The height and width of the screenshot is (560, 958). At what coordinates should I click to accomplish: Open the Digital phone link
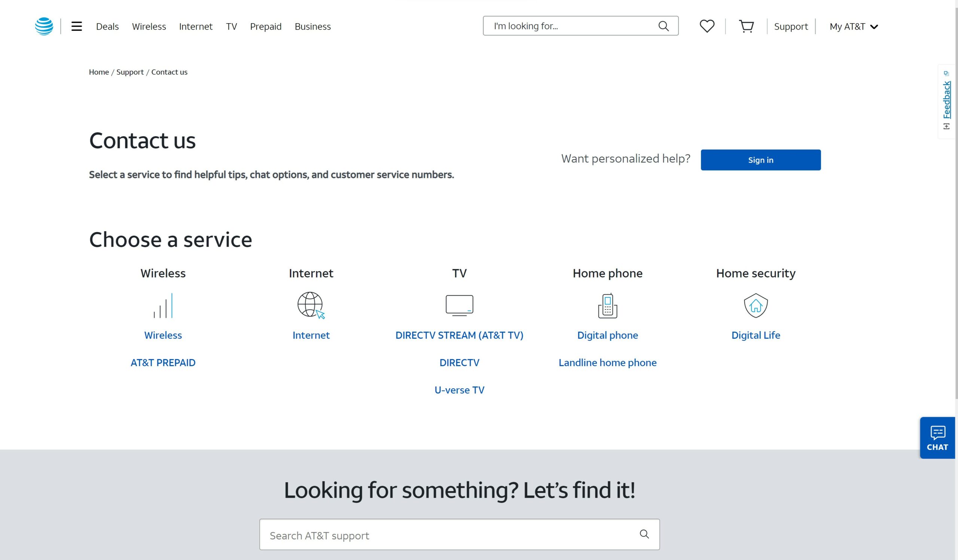(607, 335)
